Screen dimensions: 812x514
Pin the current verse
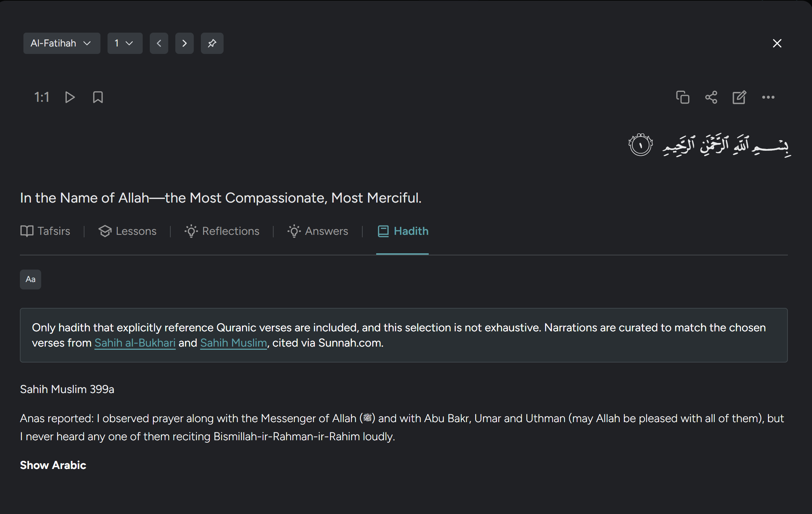click(212, 43)
